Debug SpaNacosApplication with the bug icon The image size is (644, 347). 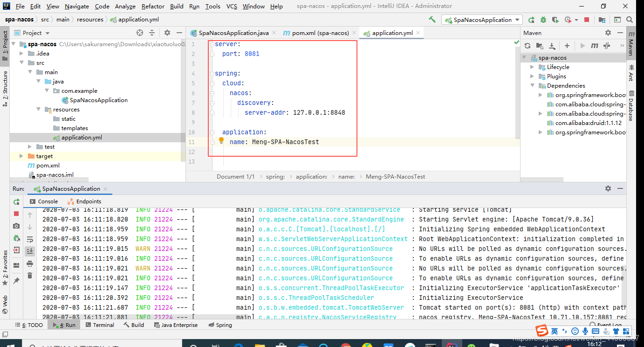pyautogui.click(x=543, y=20)
